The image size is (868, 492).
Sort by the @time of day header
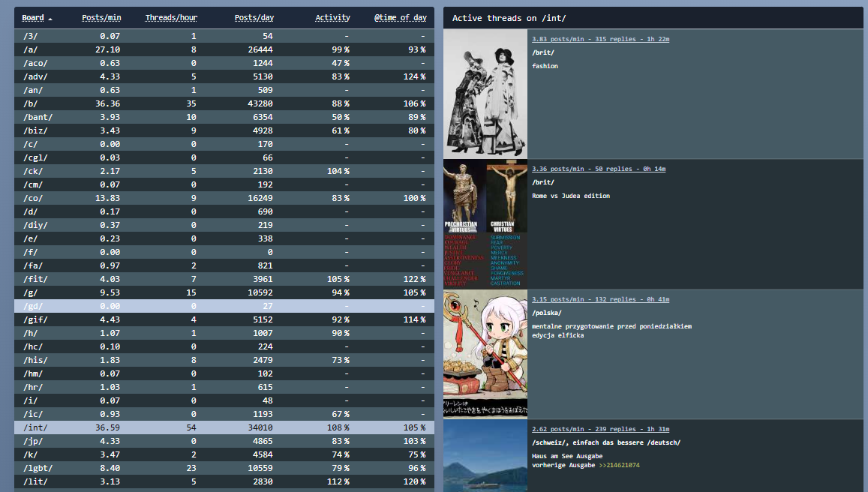400,18
